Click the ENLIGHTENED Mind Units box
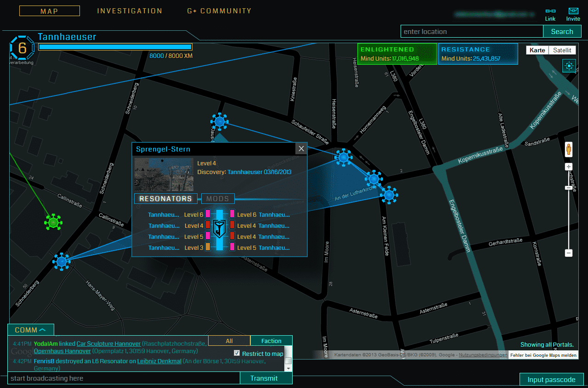This screenshot has height=388, width=588. coord(397,54)
